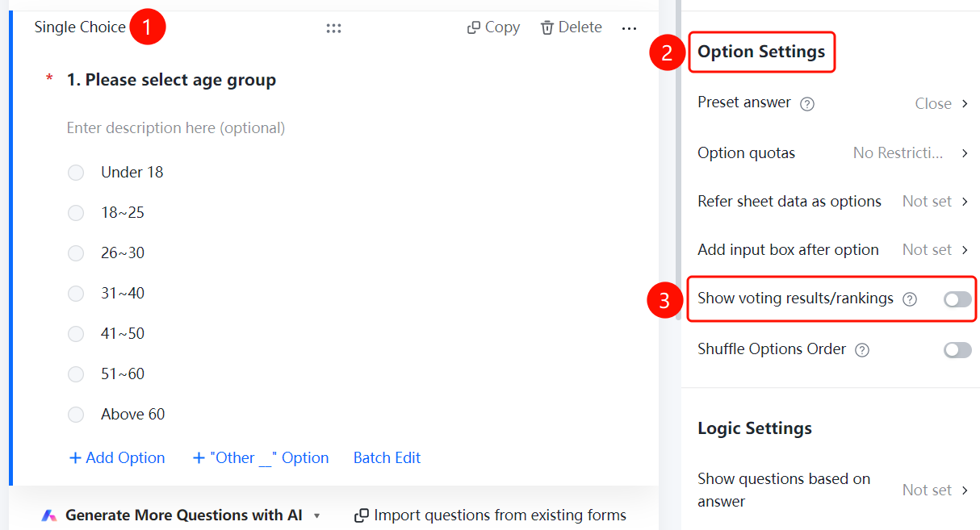Click the "Logic Settings" heading
This screenshot has width=980, height=530.
click(755, 428)
